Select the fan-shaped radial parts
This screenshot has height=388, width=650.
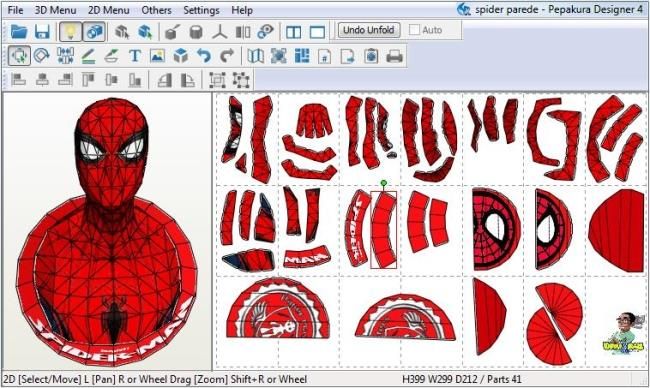point(555,323)
